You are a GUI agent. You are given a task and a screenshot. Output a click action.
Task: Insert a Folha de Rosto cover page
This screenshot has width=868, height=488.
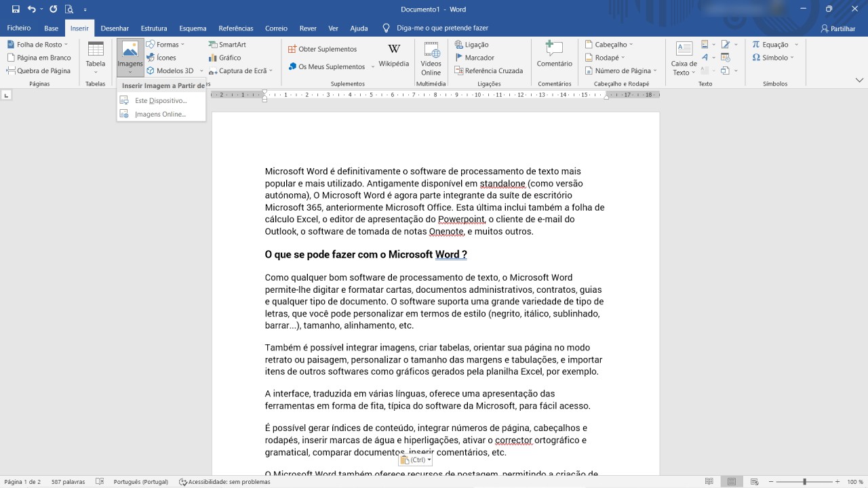37,45
